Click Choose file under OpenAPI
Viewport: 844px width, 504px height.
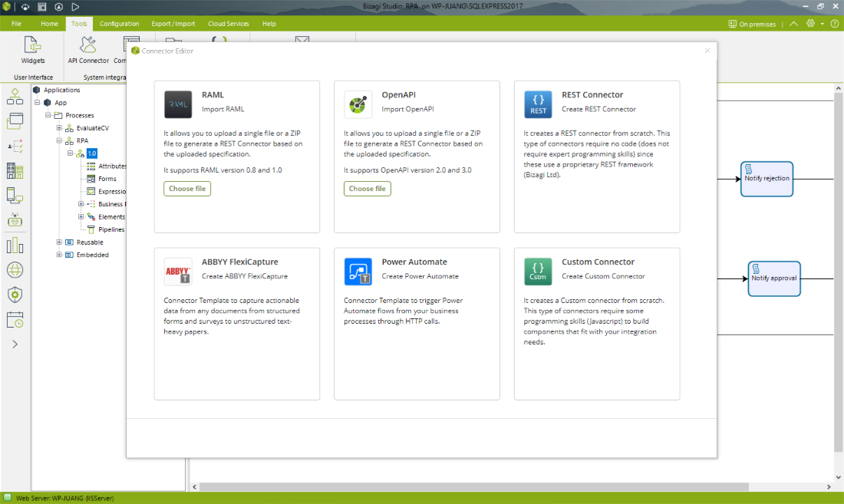(x=367, y=189)
